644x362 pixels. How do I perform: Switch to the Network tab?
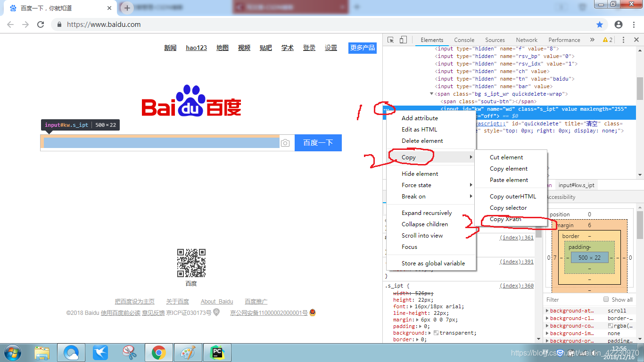pyautogui.click(x=527, y=40)
